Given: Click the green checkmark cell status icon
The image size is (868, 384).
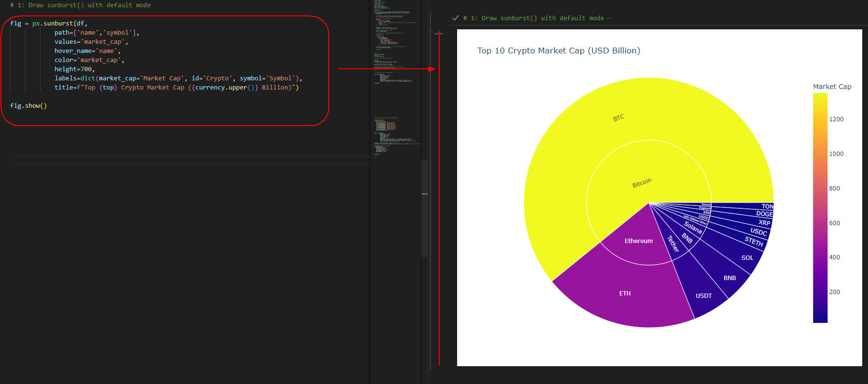Looking at the screenshot, I should coord(455,18).
